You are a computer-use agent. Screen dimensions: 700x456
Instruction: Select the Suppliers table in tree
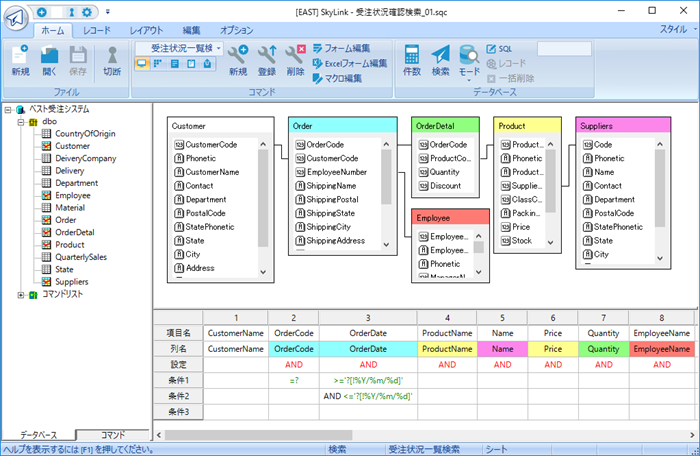coord(71,282)
